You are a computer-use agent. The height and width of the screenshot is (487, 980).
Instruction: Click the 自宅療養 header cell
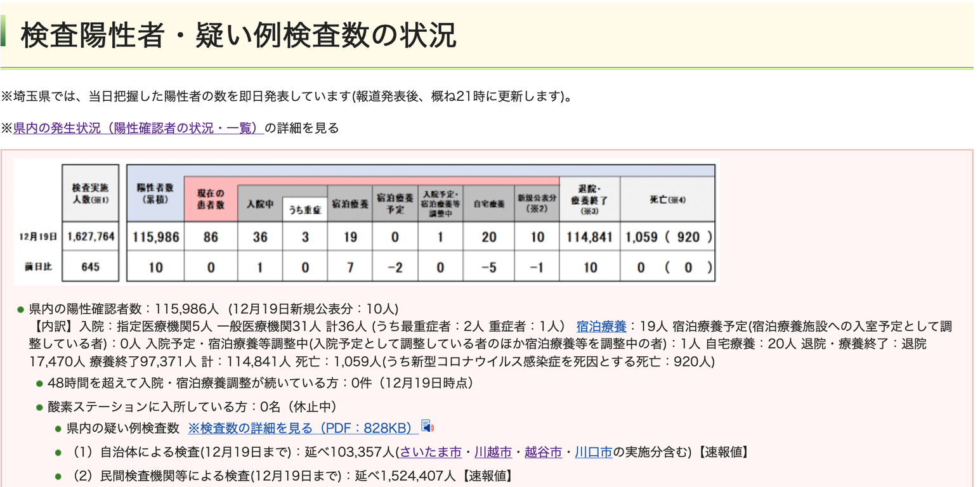point(489,204)
